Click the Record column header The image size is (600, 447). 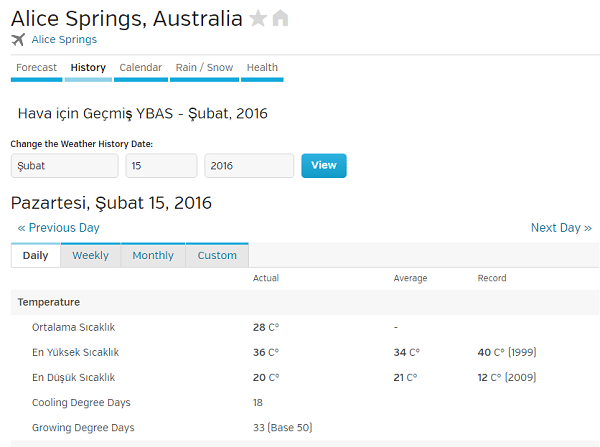pos(492,278)
